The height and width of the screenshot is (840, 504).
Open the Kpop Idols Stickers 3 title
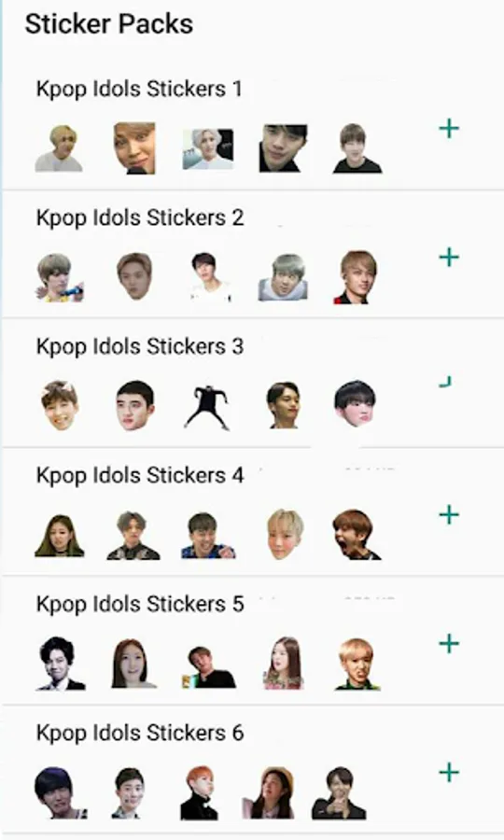(140, 346)
